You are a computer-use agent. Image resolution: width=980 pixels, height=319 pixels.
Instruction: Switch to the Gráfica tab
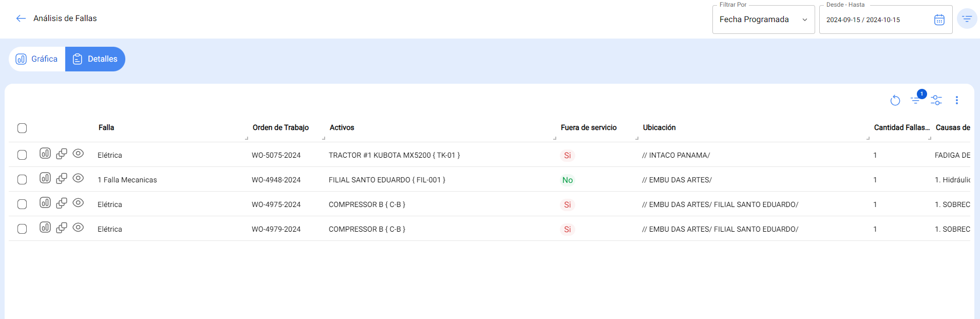click(37, 59)
